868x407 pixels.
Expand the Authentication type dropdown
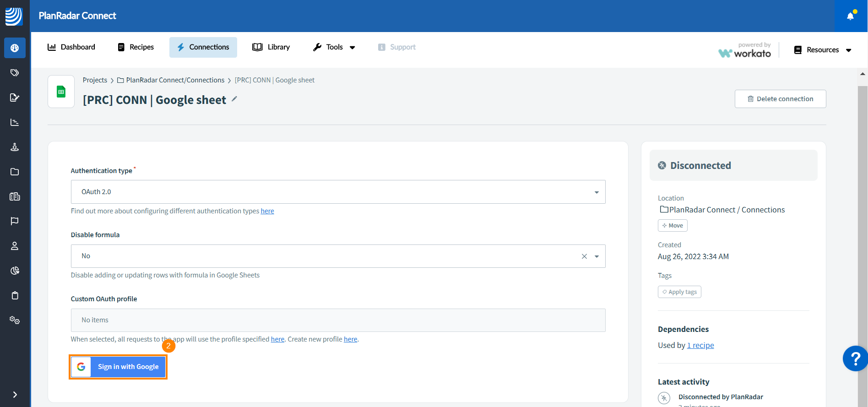click(596, 192)
